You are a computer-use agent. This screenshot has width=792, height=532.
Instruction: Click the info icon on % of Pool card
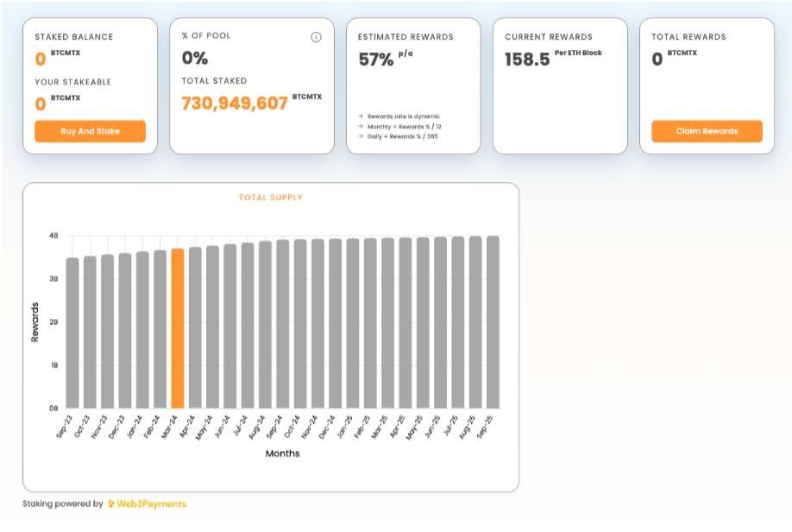[x=316, y=37]
